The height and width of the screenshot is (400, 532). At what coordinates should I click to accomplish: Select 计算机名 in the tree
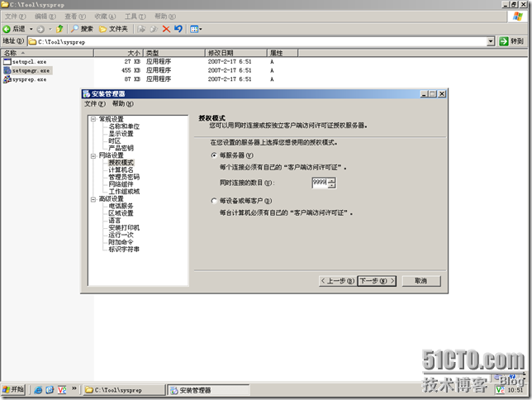tap(121, 169)
